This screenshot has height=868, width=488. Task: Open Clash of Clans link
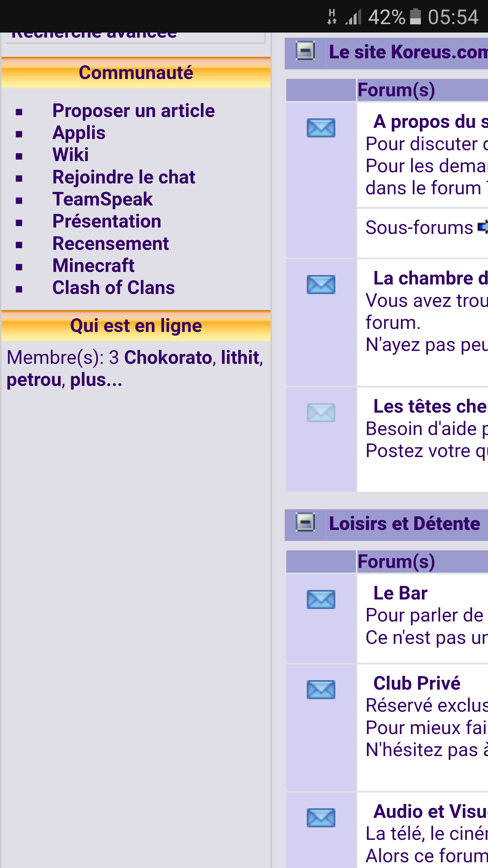point(114,288)
